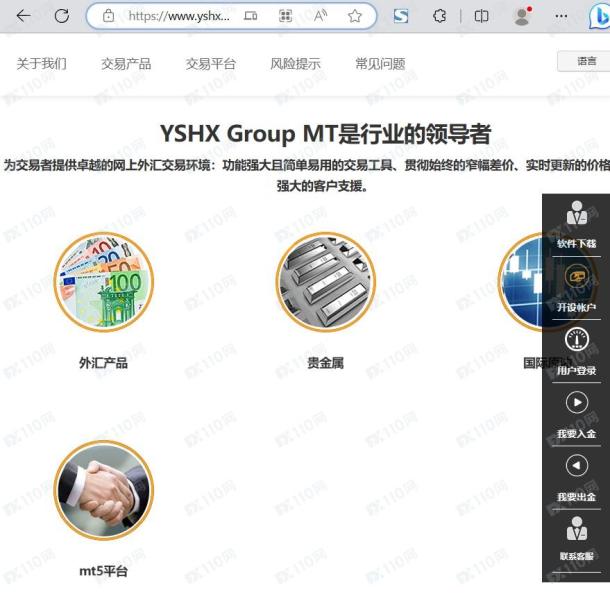Click the silver bars circular image
Screen dimensions: 610x608
pos(326,282)
